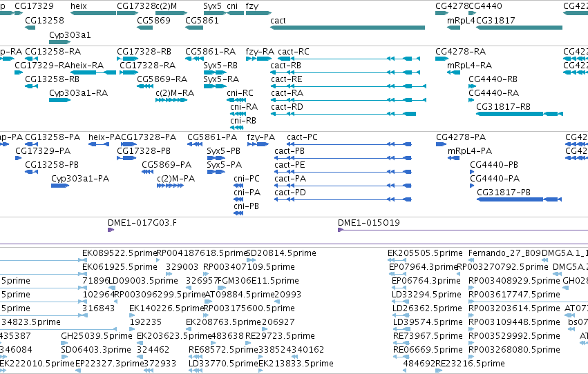Open protein CG4278-PA
Viewport: 588px width, 374px height.
coord(461,137)
